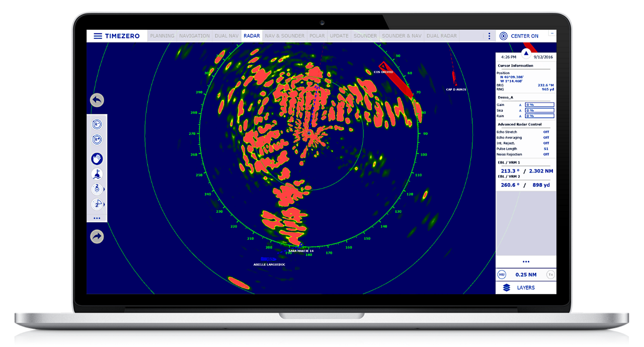Select the hand pan tool
Viewport: 644px width, 347px height.
[x=97, y=159]
